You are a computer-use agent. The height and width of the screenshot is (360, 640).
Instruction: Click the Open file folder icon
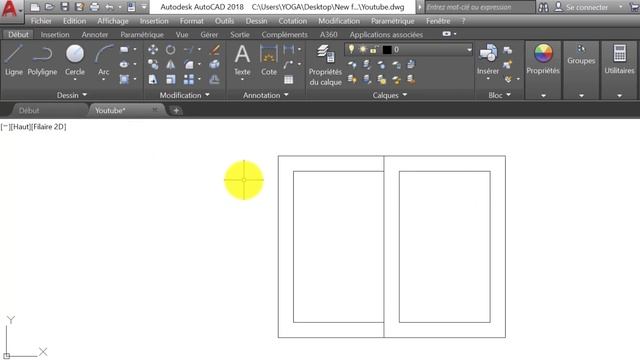(49, 7)
